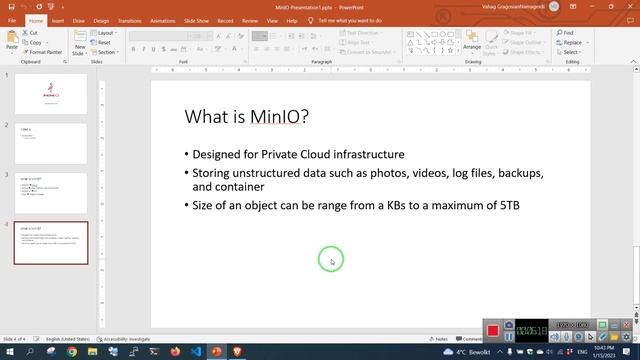Save the presentation from quick access toolbar
Screen dimensions: 640x360
click(x=11, y=7)
